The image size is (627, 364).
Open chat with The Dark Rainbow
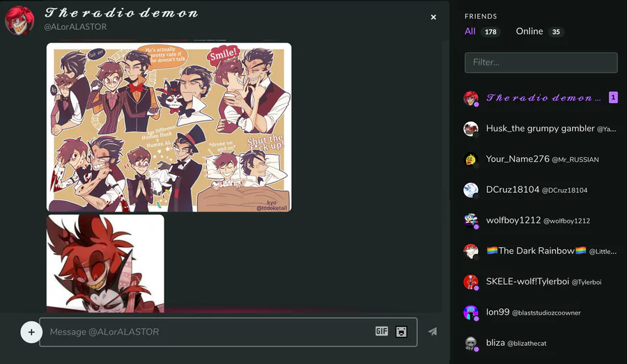[x=540, y=251]
